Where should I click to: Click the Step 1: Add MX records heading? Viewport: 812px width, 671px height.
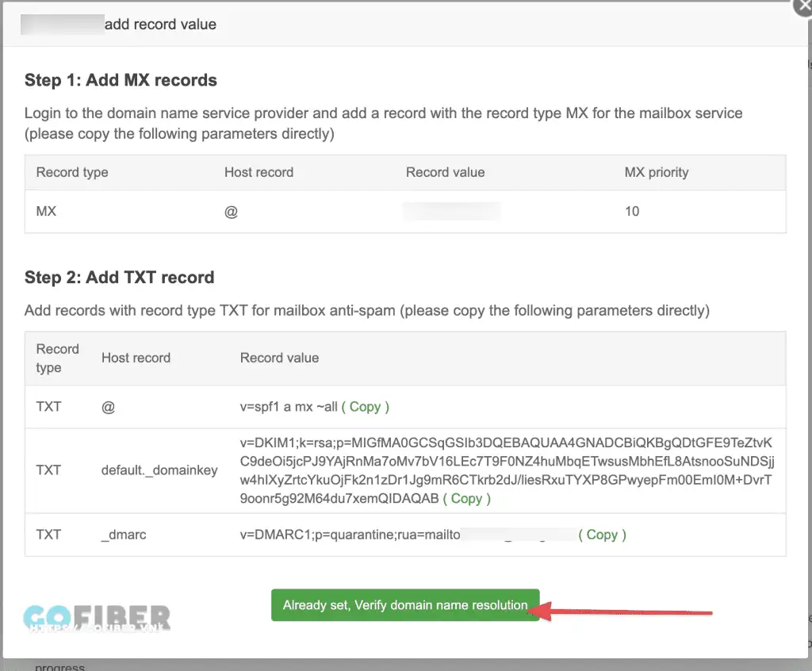(121, 80)
